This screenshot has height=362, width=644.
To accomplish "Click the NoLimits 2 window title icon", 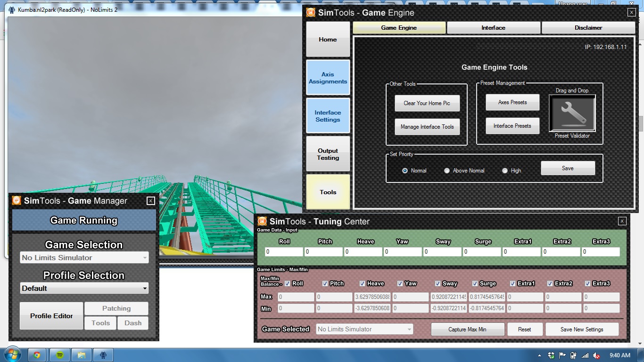I will coord(12,9).
